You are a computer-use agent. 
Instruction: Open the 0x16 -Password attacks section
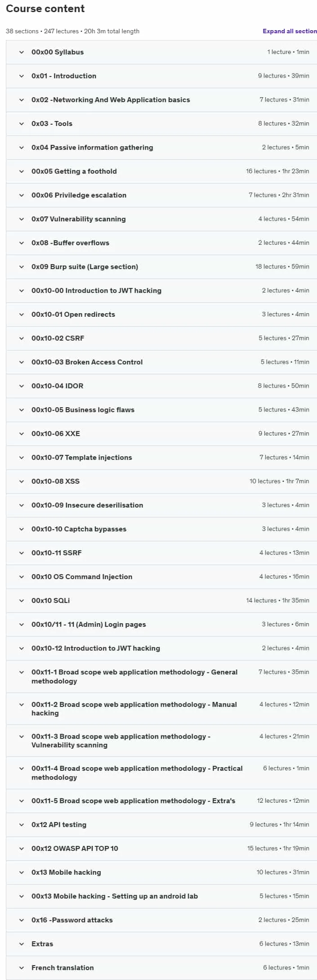coord(161,920)
